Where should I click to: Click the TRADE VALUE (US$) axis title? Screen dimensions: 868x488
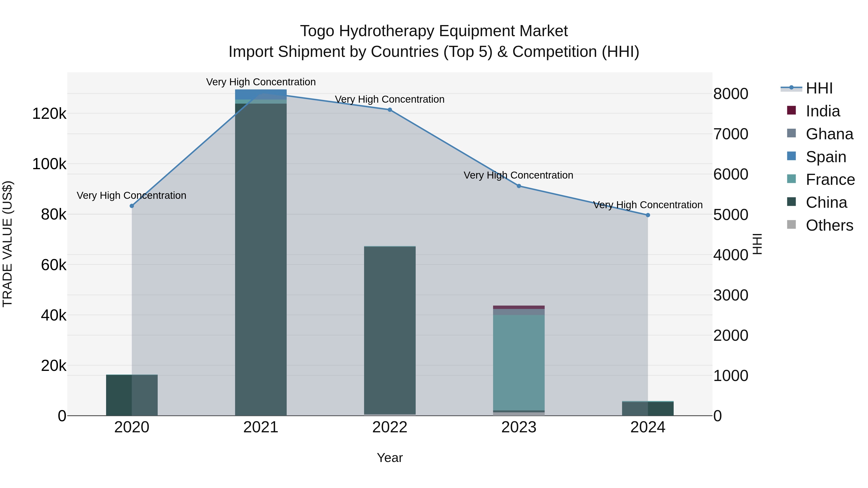tap(7, 244)
